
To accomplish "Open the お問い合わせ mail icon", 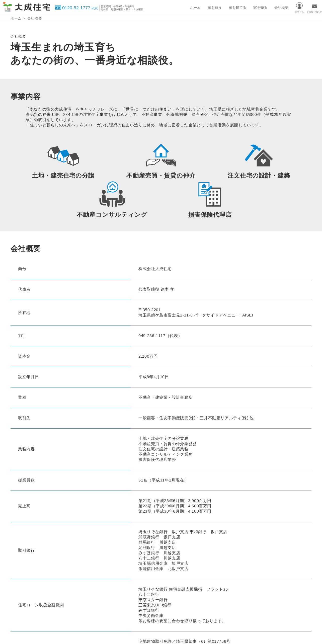I will (314, 6).
